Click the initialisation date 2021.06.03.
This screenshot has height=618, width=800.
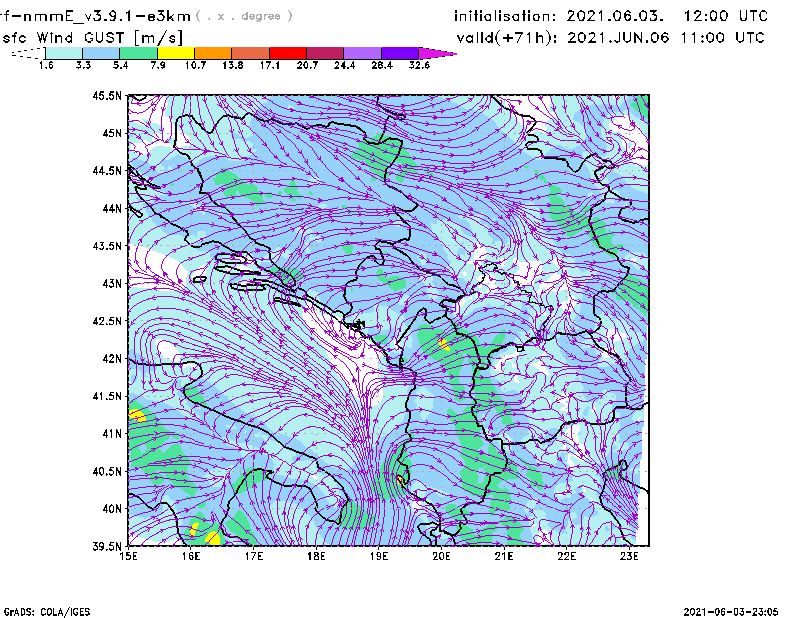(x=615, y=16)
